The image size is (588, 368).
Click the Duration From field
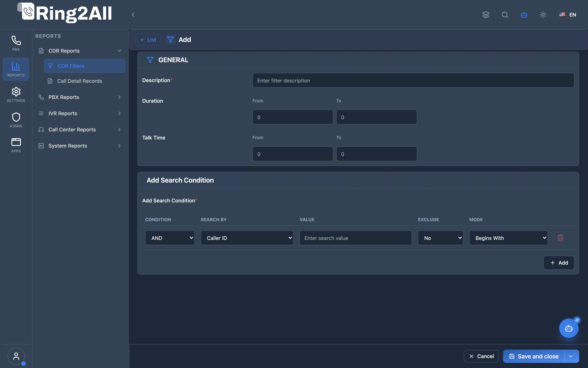point(293,117)
